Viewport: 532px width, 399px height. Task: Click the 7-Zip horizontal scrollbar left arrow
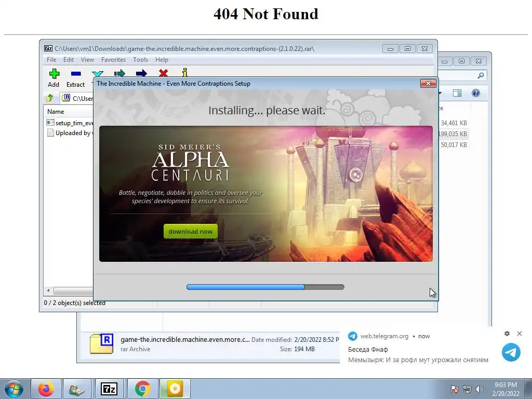48,290
